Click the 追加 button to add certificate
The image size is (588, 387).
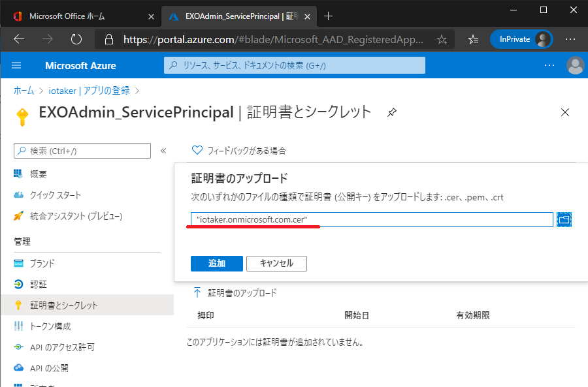tap(217, 264)
